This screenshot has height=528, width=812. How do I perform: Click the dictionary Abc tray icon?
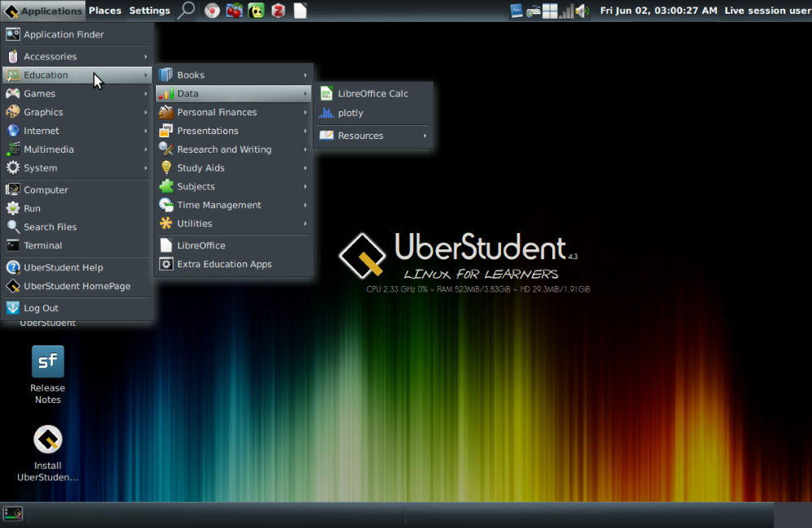tap(516, 11)
